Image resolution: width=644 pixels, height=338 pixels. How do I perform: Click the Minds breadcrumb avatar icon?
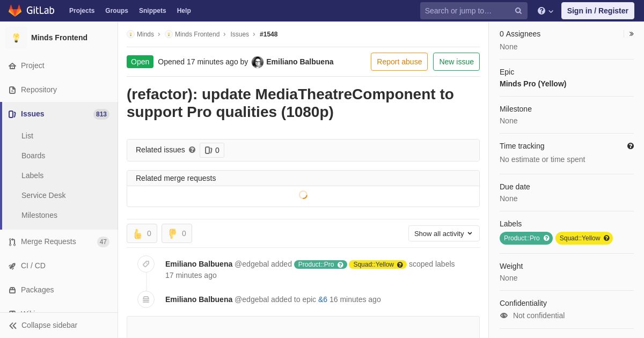(x=130, y=34)
